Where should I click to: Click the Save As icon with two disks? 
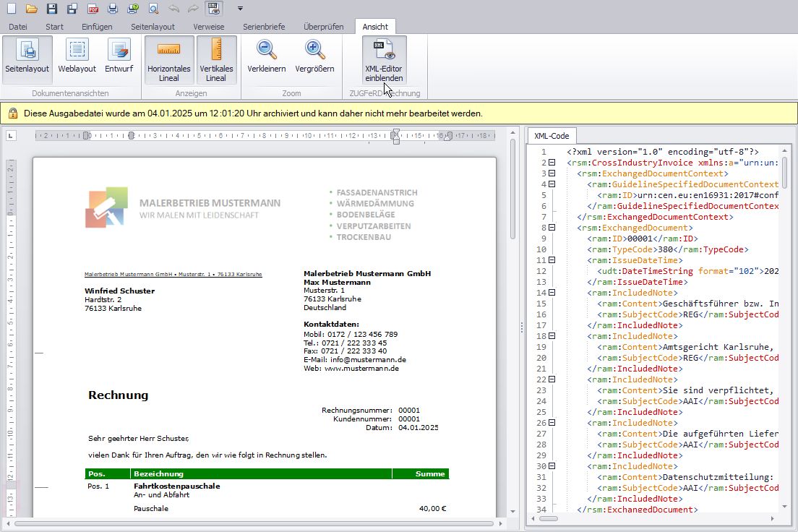[x=72, y=8]
